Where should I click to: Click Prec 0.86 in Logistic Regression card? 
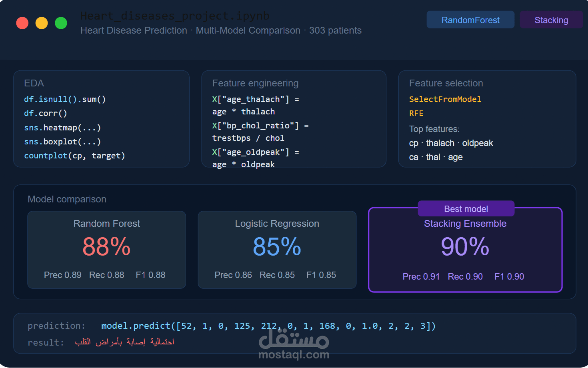(x=233, y=275)
